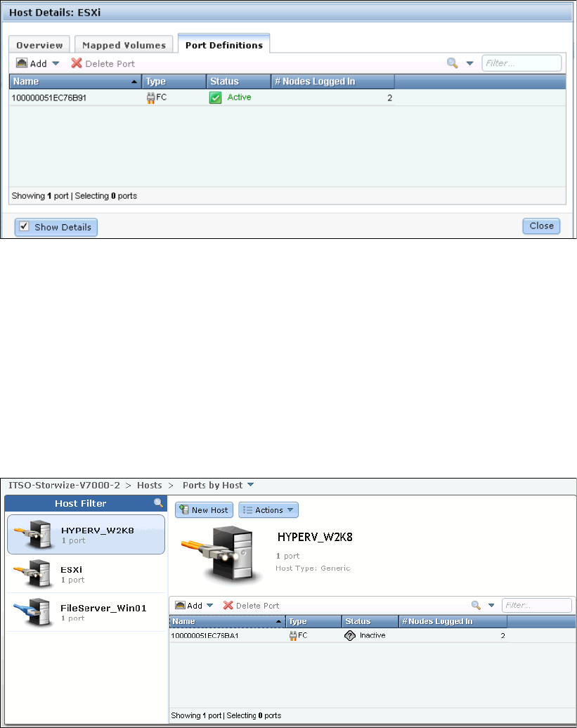Click the red X Delete Port icon in Host Details

click(x=77, y=63)
